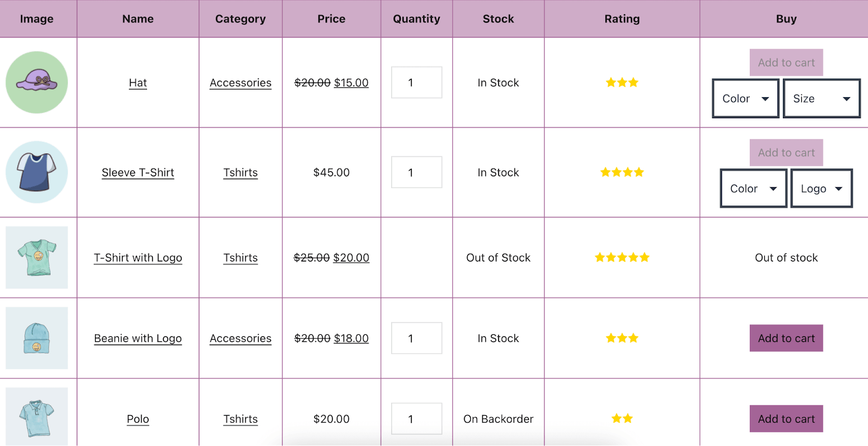
Task: Open the Sleeve T-Shirt product link
Action: pyautogui.click(x=137, y=173)
